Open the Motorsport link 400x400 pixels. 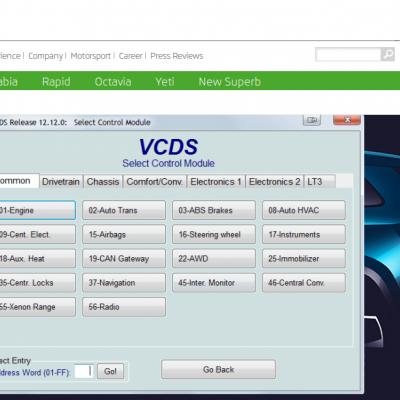point(90,56)
